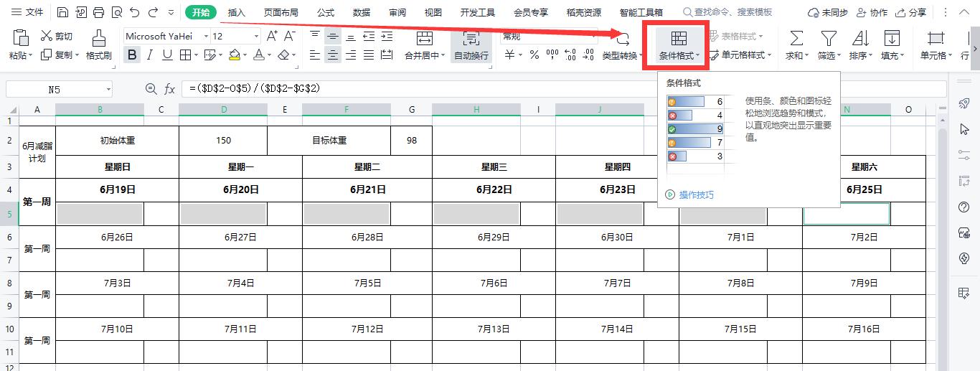The image size is (980, 371).
Task: Apply thousands separator style
Action: click(552, 55)
